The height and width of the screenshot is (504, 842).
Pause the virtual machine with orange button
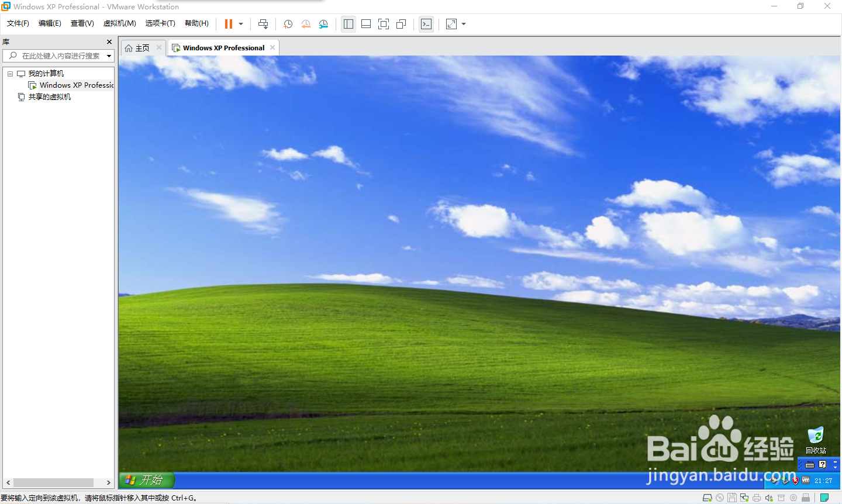228,24
